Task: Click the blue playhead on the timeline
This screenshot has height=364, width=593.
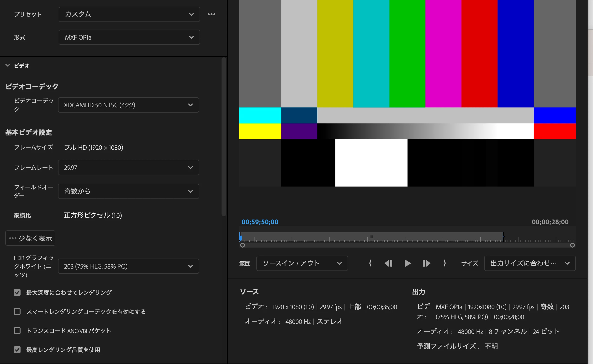Action: (240, 238)
